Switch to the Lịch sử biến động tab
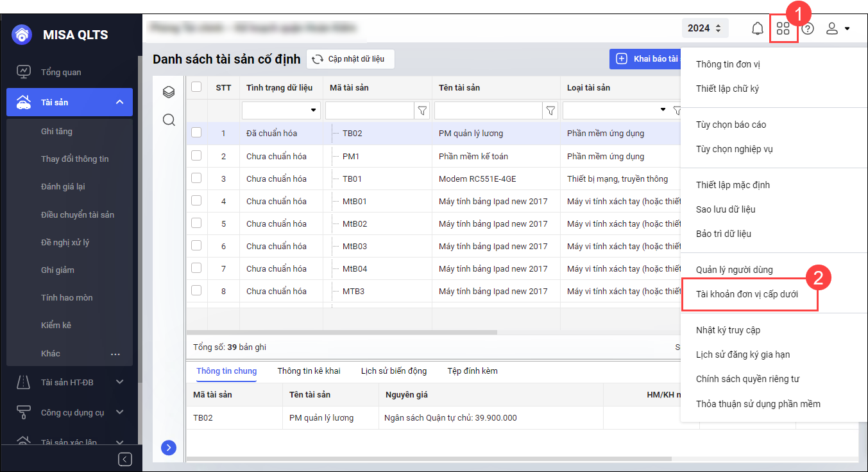The width and height of the screenshot is (868, 472). point(394,371)
